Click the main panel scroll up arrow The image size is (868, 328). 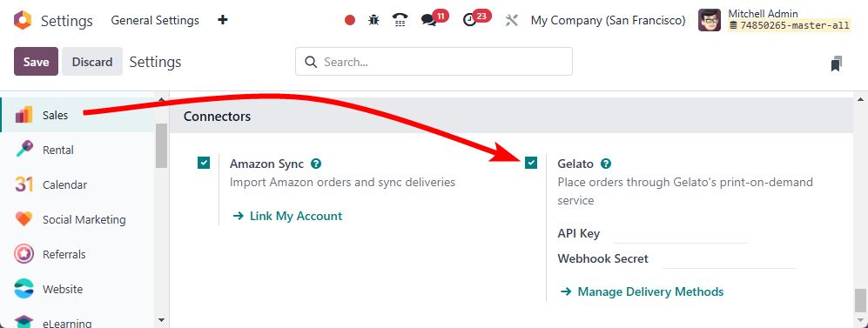tap(859, 100)
